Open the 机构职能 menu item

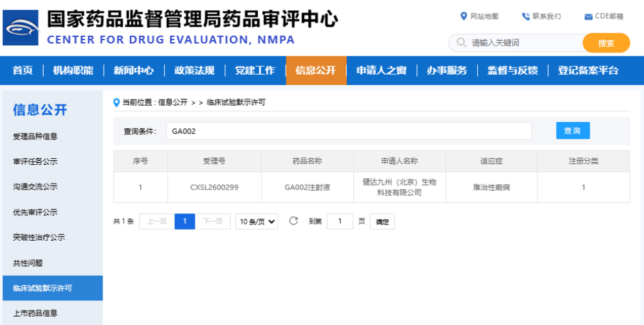73,71
